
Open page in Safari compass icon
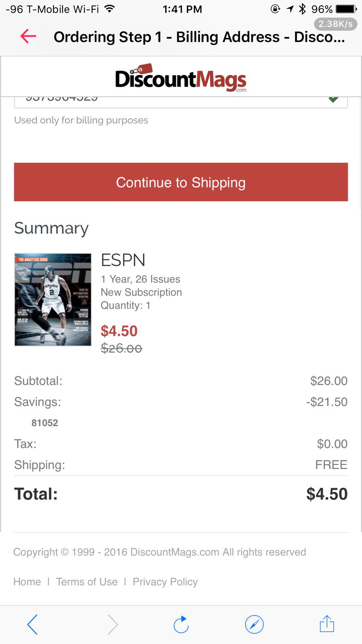254,624
